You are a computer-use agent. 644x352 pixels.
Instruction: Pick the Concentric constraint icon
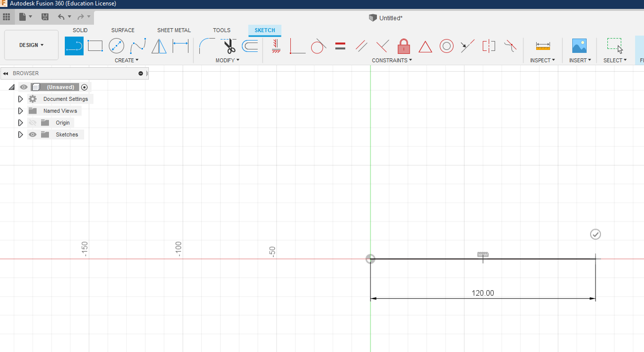447,46
